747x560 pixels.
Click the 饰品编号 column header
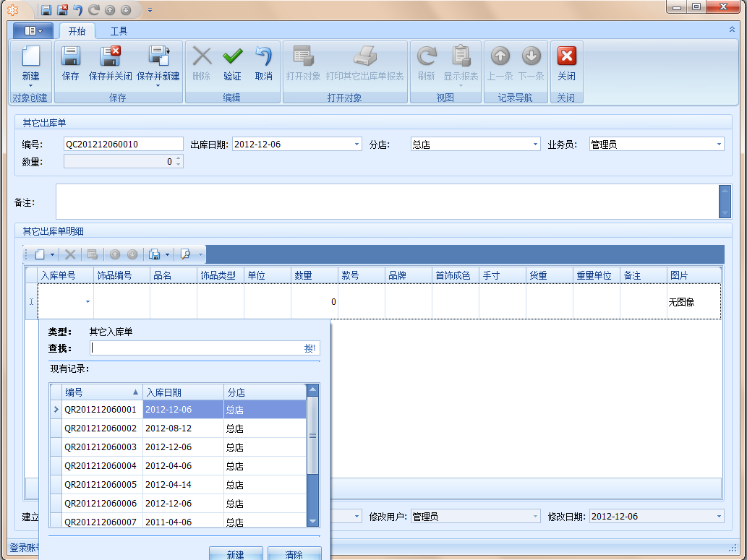coord(121,275)
